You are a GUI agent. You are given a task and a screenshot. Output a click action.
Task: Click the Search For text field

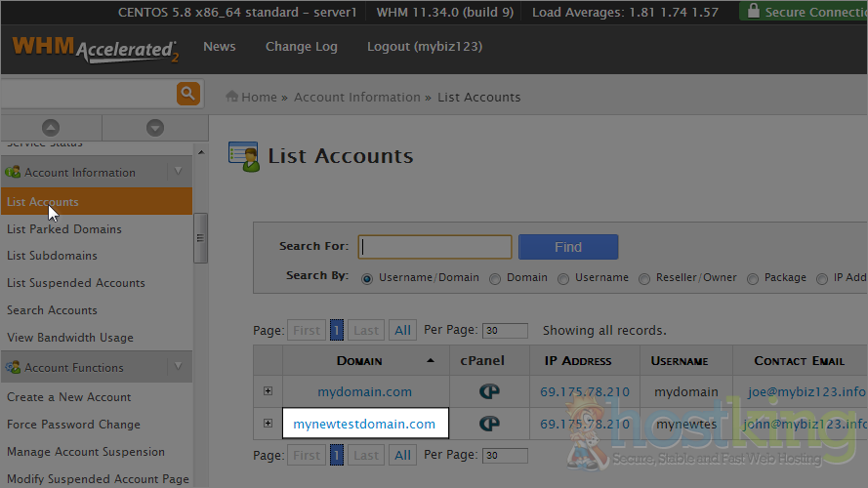(434, 247)
